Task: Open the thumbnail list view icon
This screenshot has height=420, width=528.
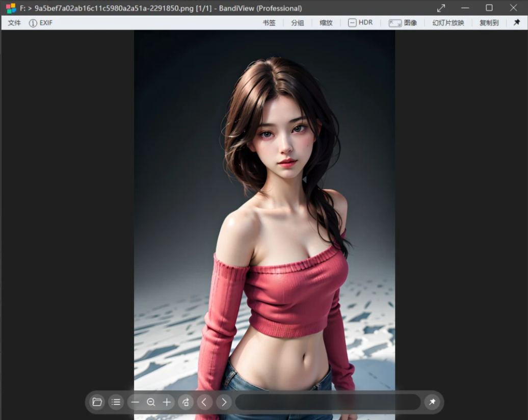Action: (x=116, y=402)
